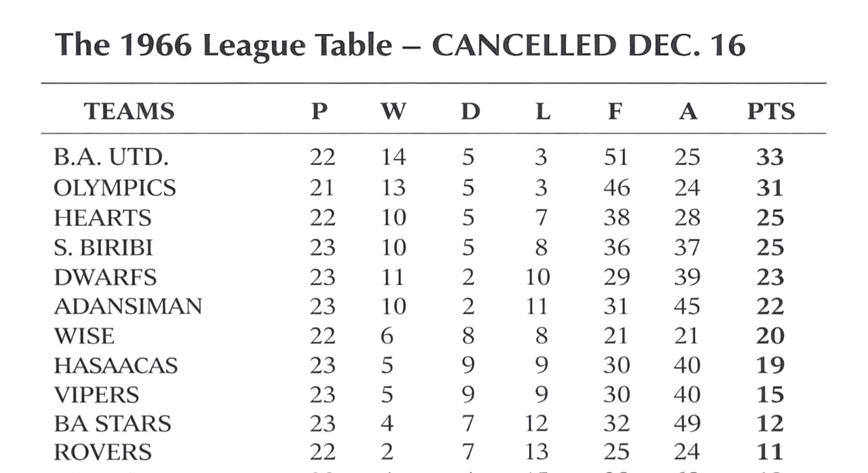Click the BA STARS team name
This screenshot has width=868, height=473.
point(112,424)
